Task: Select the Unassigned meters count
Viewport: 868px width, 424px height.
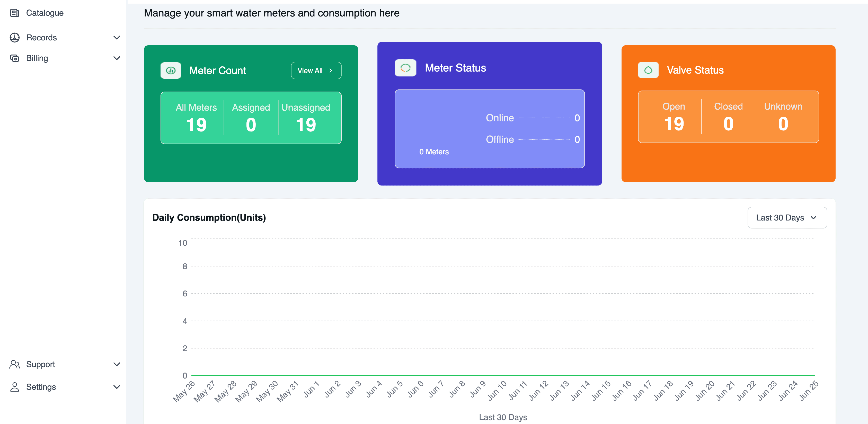Action: [x=306, y=117]
